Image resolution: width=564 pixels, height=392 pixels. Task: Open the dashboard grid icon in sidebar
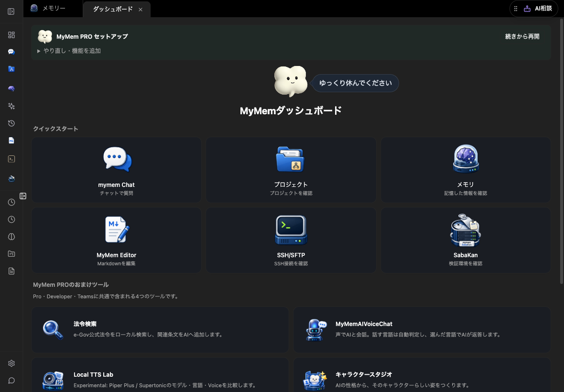click(x=11, y=35)
